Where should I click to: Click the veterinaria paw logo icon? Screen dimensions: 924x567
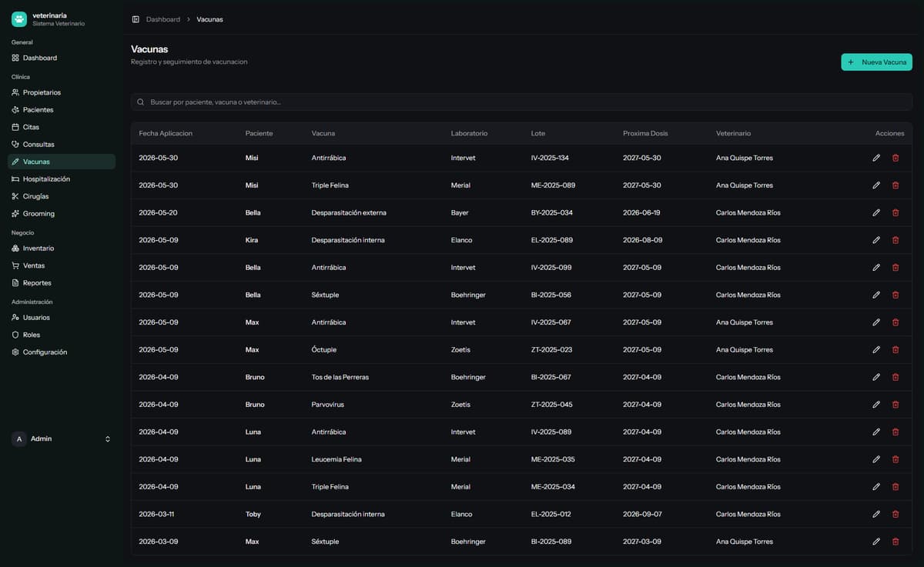pos(19,19)
